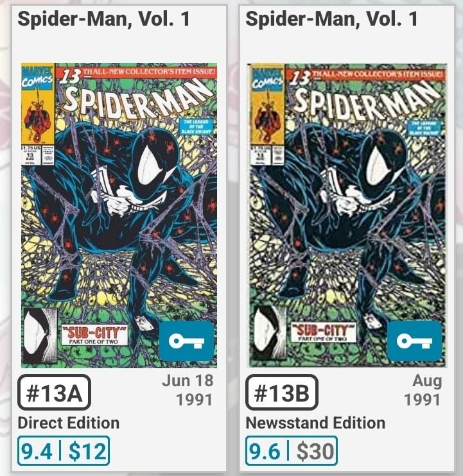Click the $12 price value

pos(87,451)
